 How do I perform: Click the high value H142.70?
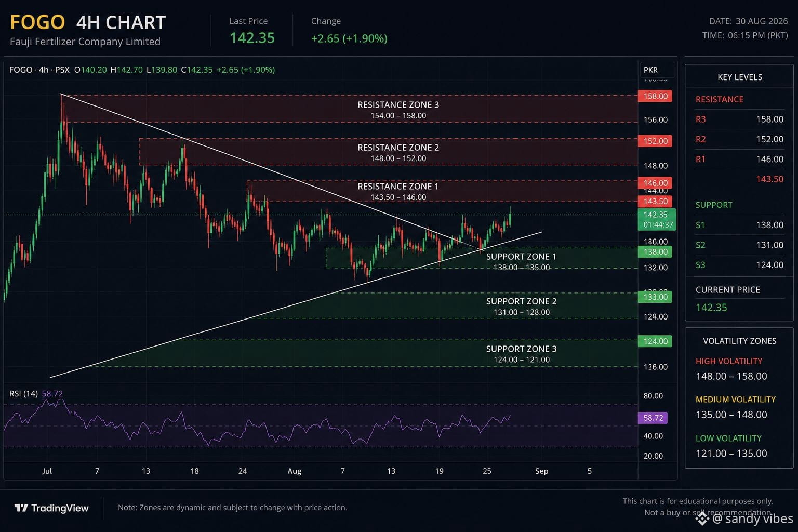[126, 70]
